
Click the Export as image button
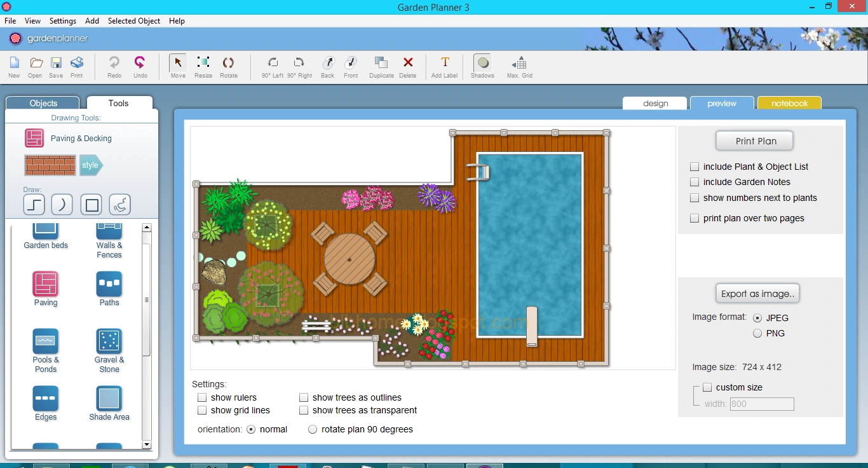point(757,294)
